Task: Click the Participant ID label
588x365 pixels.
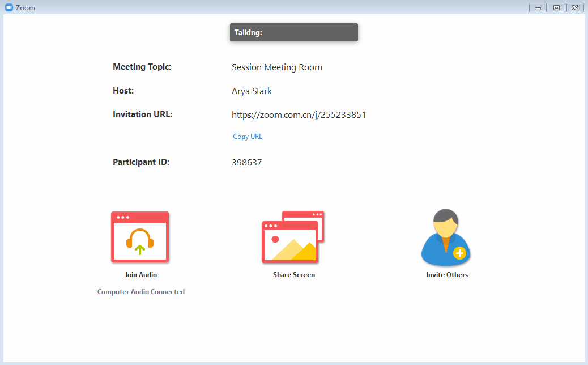Action: tap(141, 162)
